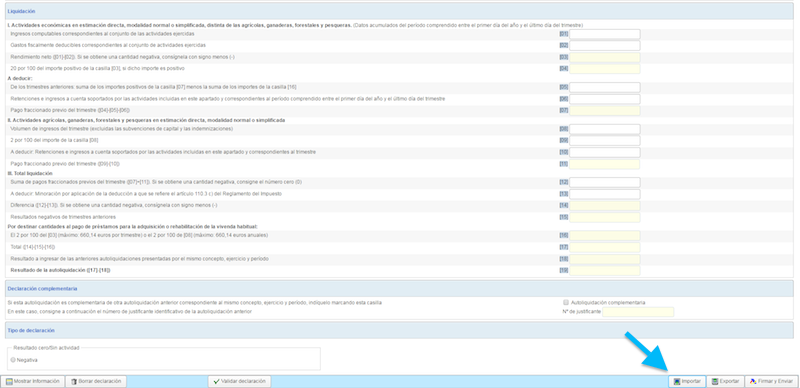Click casilla [06] retenciones field
Screen dimensions: 800x388
(x=605, y=99)
